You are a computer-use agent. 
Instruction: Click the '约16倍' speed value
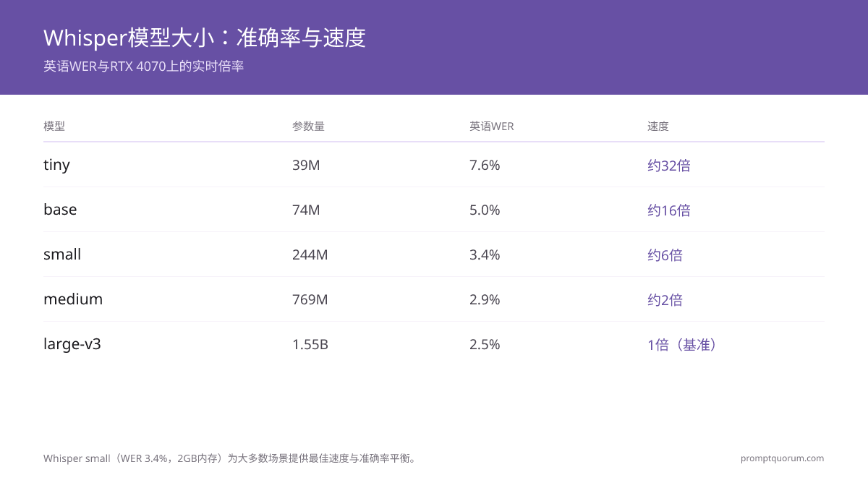tap(669, 210)
